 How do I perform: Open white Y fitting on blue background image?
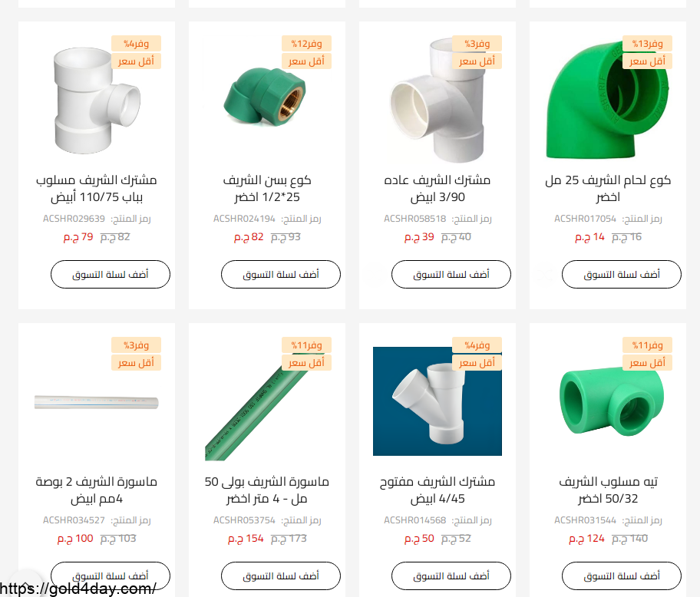point(437,401)
